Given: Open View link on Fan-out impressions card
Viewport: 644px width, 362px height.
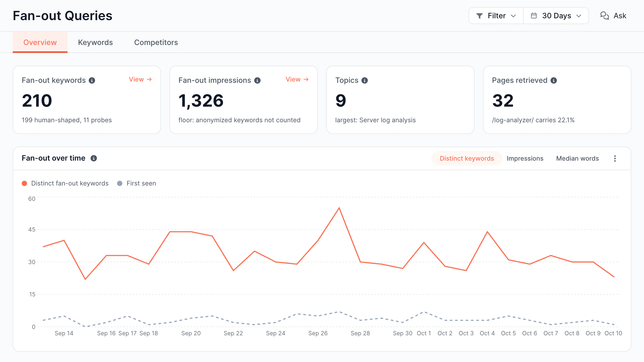Looking at the screenshot, I should 297,79.
